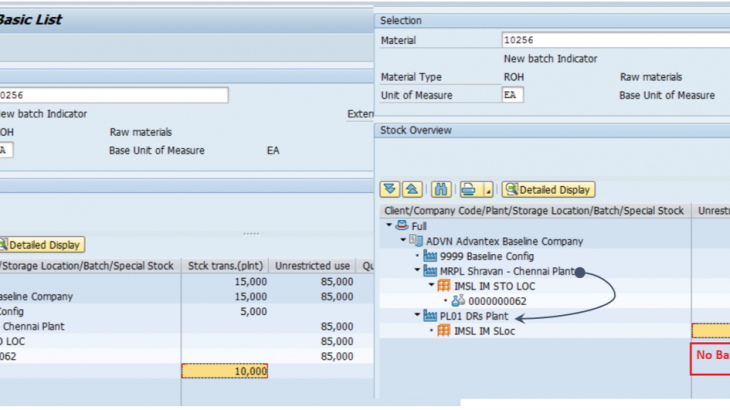The width and height of the screenshot is (730, 410).
Task: Select the highlighted 10,000 stock transfer cell
Action: (225, 371)
